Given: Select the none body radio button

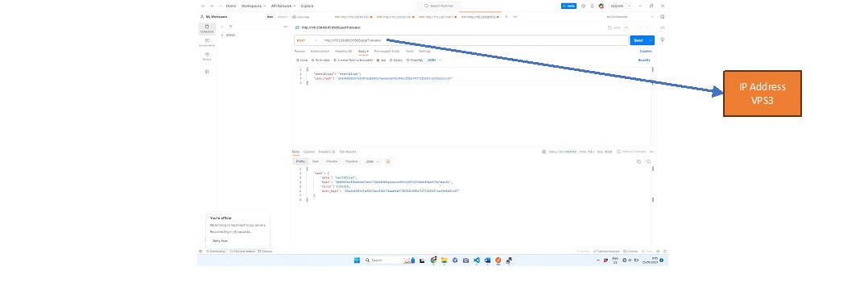Looking at the screenshot, I should tap(297, 60).
